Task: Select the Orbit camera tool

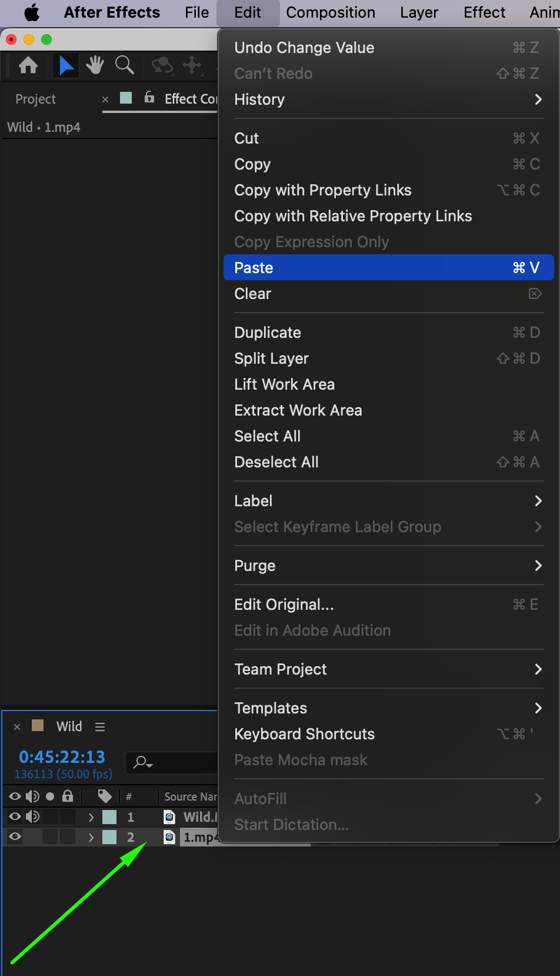Action: click(x=162, y=65)
